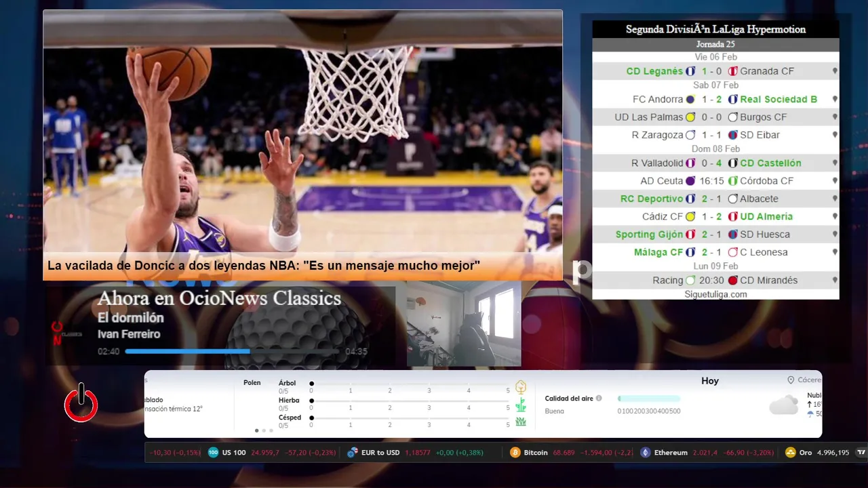
Task: Click the Ethereum price 2.021,4
Action: pos(707,453)
